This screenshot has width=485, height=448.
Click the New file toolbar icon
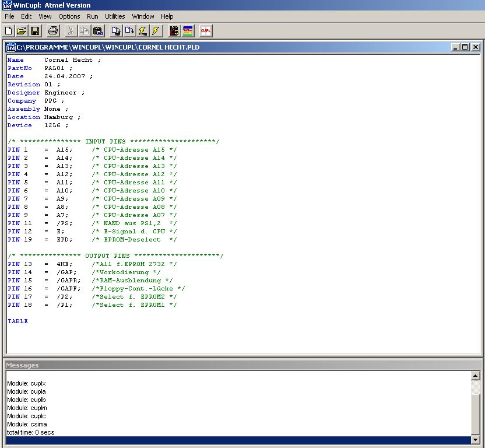(9, 30)
